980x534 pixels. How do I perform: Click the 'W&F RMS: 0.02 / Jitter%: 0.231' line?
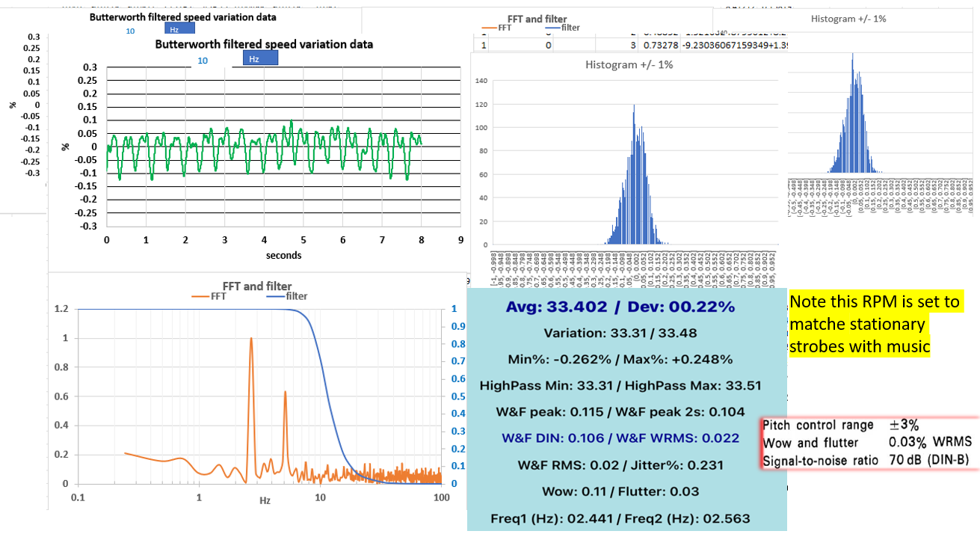(x=620, y=464)
